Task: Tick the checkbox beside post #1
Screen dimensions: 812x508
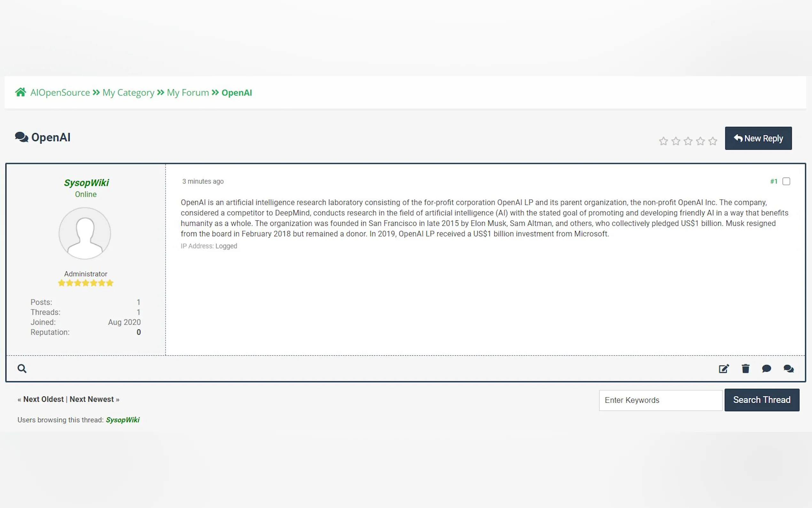Action: pos(786,181)
